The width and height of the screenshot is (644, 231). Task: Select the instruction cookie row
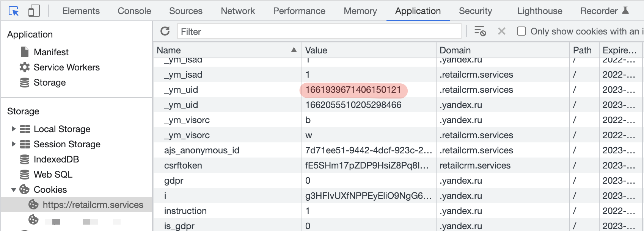[397, 211]
